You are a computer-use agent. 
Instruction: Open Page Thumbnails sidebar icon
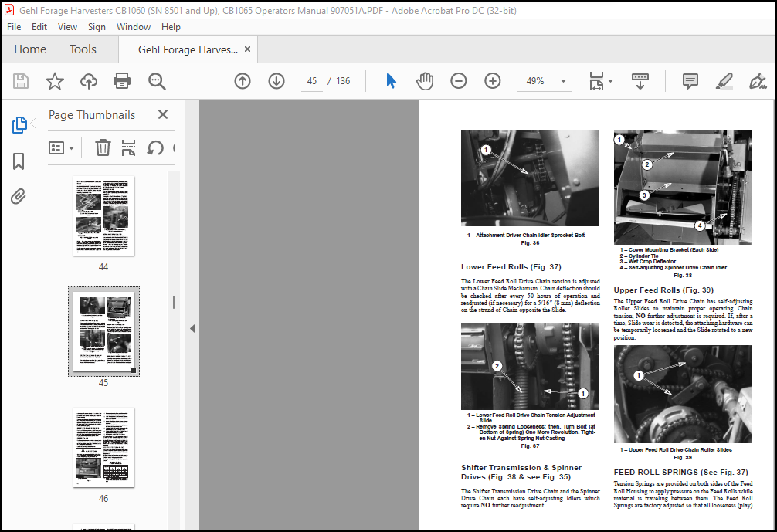pyautogui.click(x=19, y=125)
